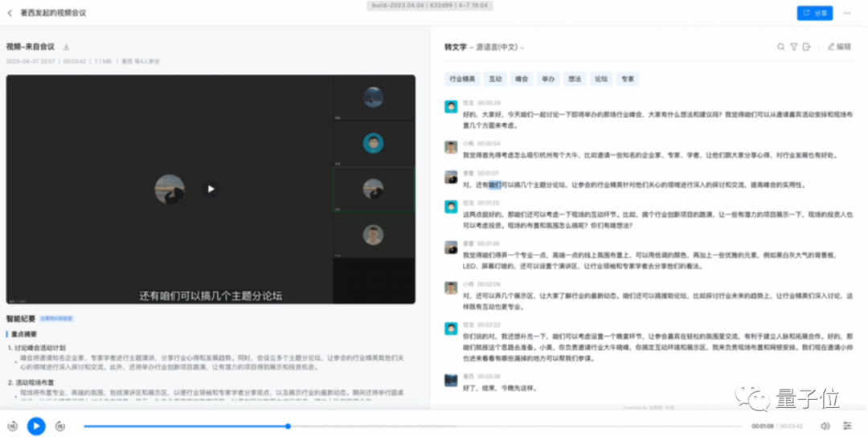Image resolution: width=868 pixels, height=437 pixels.
Task: Click the 重点摘要 section label
Action: [x=24, y=334]
